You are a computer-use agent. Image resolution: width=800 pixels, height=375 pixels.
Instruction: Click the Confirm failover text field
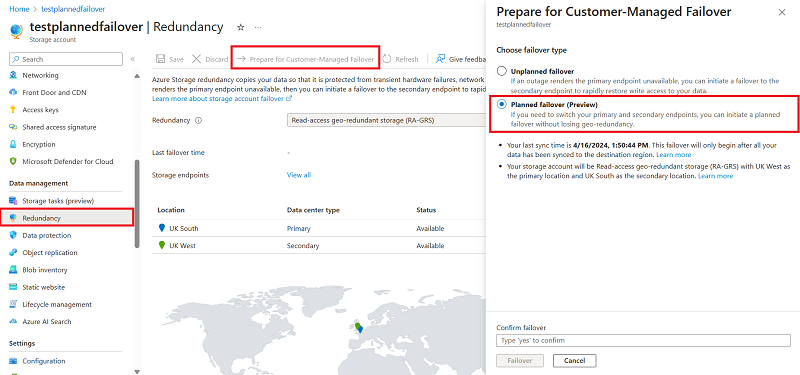tap(643, 340)
